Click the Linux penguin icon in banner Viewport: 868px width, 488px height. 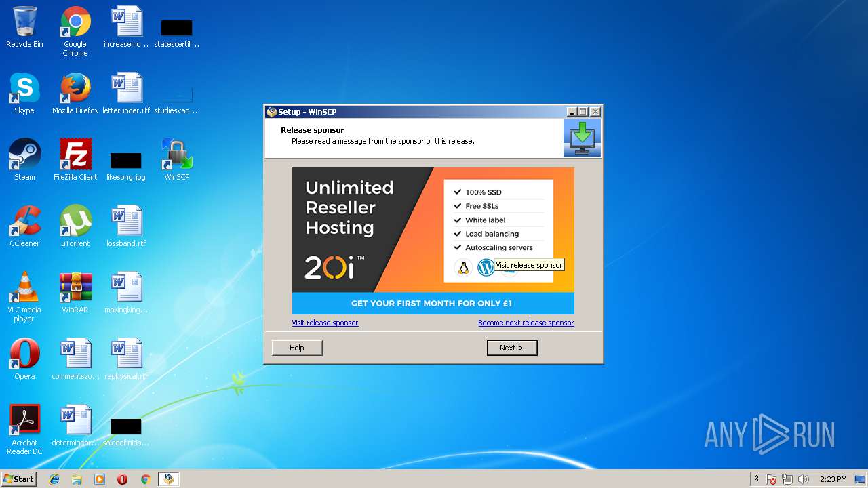(x=464, y=268)
